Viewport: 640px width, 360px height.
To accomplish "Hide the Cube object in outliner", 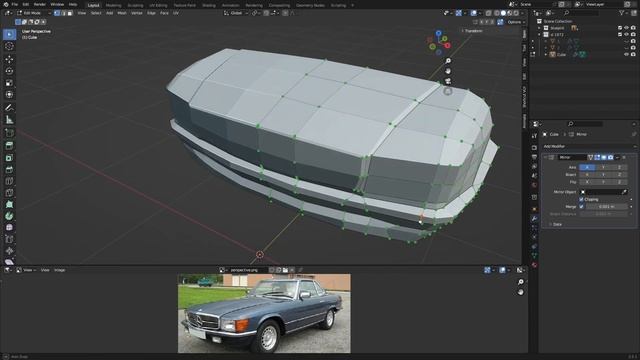I will (x=626, y=54).
